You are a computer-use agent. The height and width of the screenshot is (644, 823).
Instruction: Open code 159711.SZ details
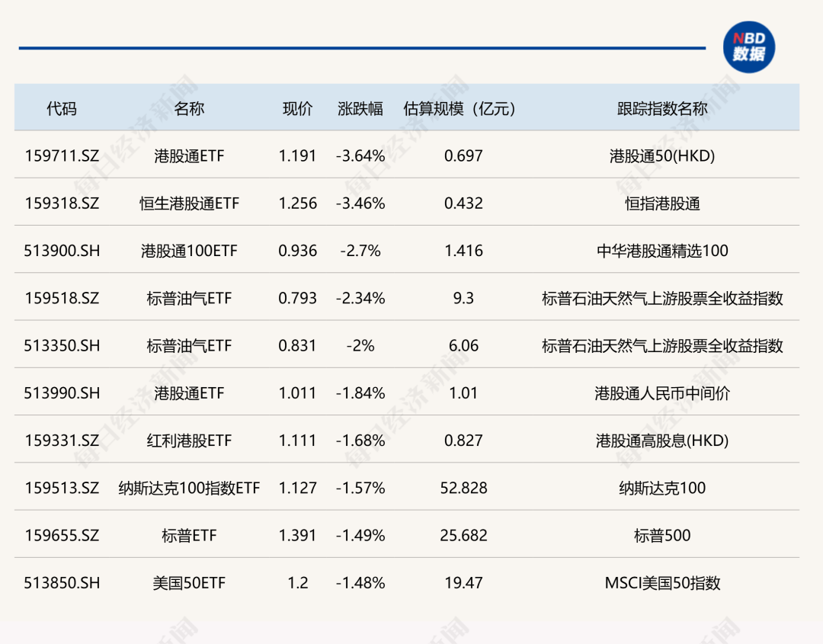[x=59, y=156]
